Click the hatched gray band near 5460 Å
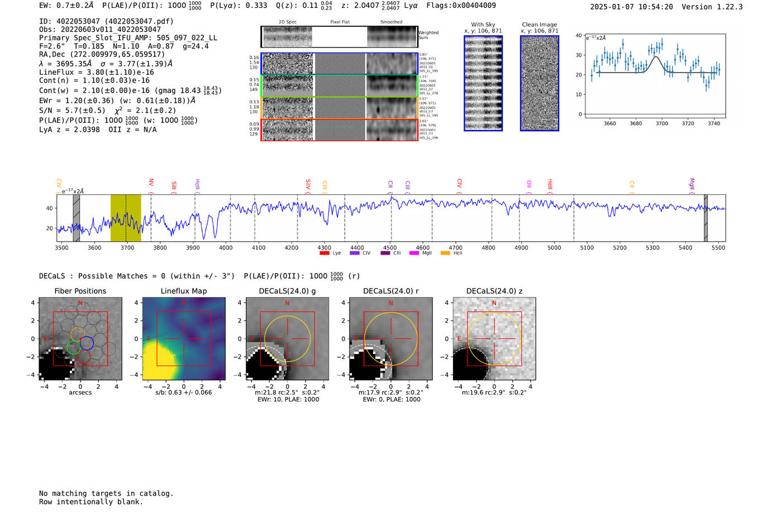The width and height of the screenshot is (782, 532). (706, 218)
